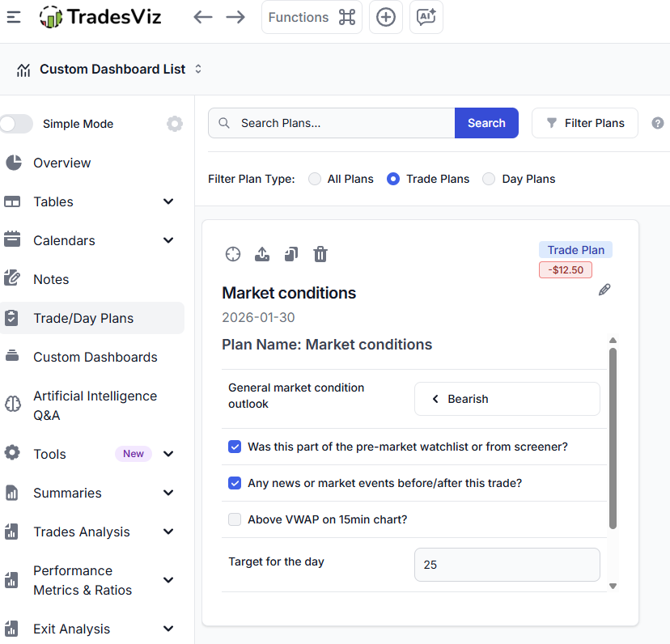Duplicate the Market conditions plan
The width and height of the screenshot is (670, 644).
click(x=291, y=254)
